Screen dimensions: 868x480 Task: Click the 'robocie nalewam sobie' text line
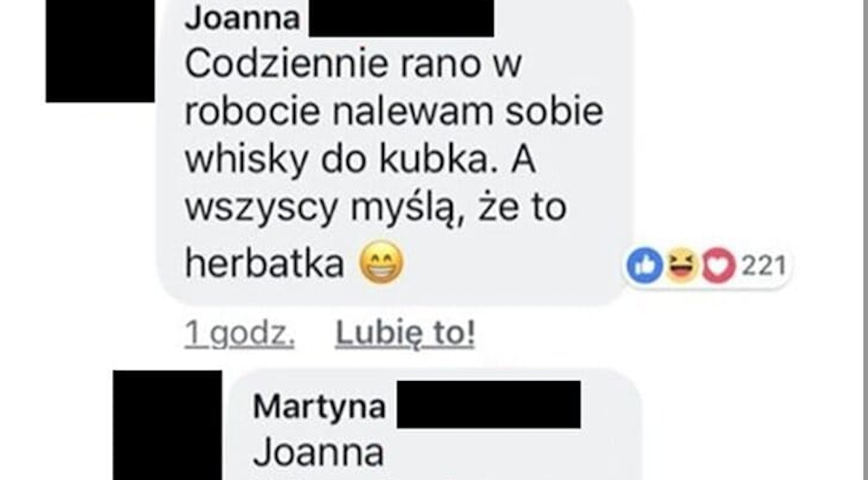coord(393,113)
